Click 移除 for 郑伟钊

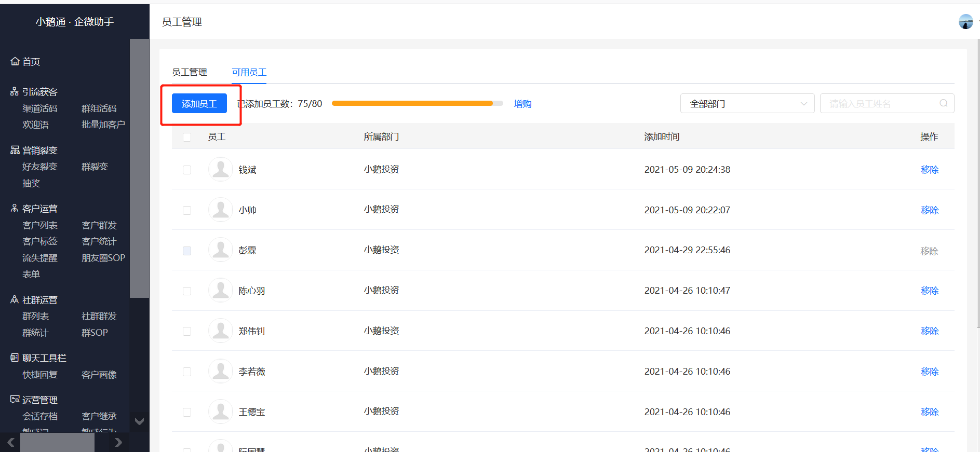pos(930,331)
